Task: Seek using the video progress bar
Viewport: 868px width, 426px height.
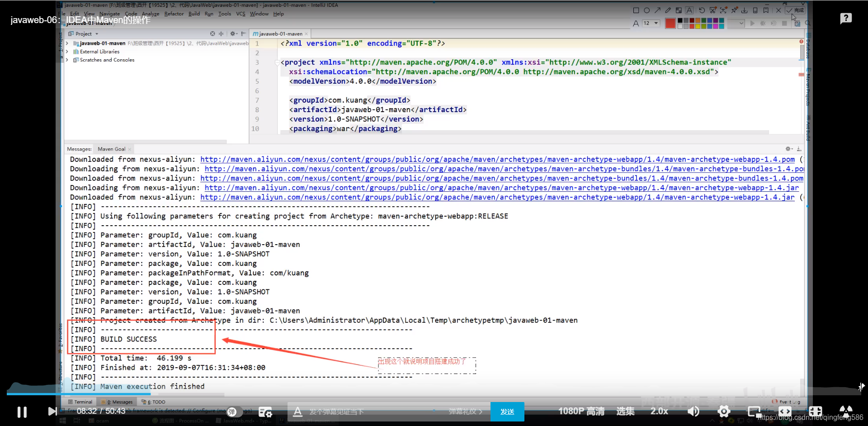Action: coord(434,394)
